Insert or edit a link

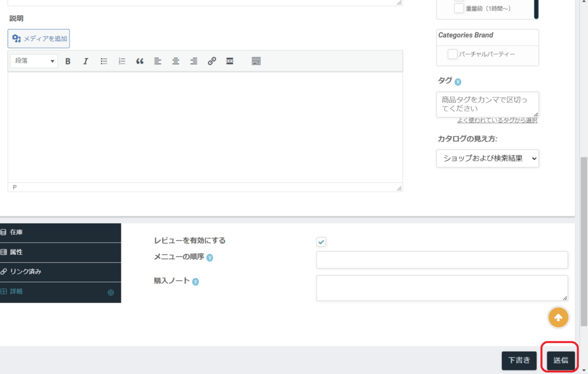click(212, 61)
